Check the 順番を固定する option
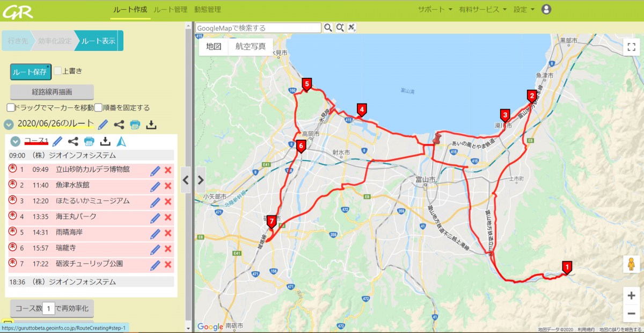The image size is (644, 333). pos(98,107)
